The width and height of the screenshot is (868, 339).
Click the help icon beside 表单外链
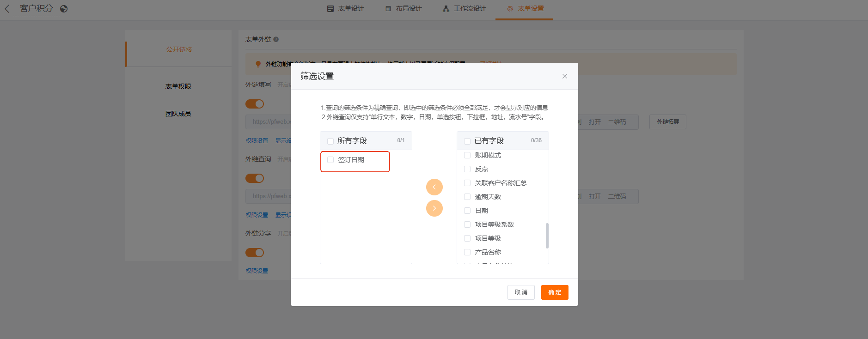[276, 40]
